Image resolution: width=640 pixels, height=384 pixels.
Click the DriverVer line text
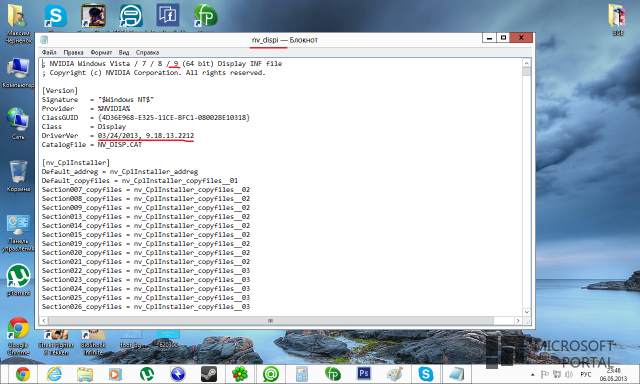point(118,135)
